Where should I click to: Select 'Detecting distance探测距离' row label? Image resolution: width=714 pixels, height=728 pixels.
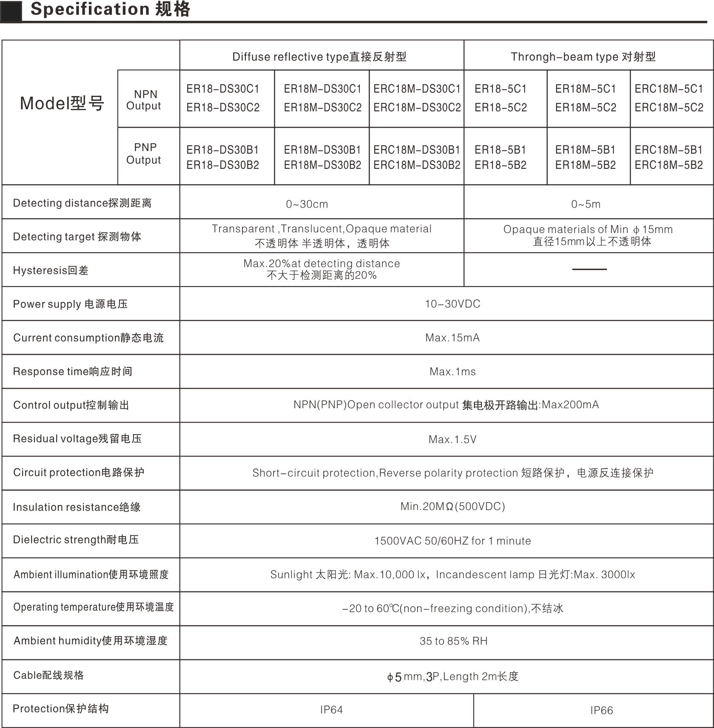point(82,203)
